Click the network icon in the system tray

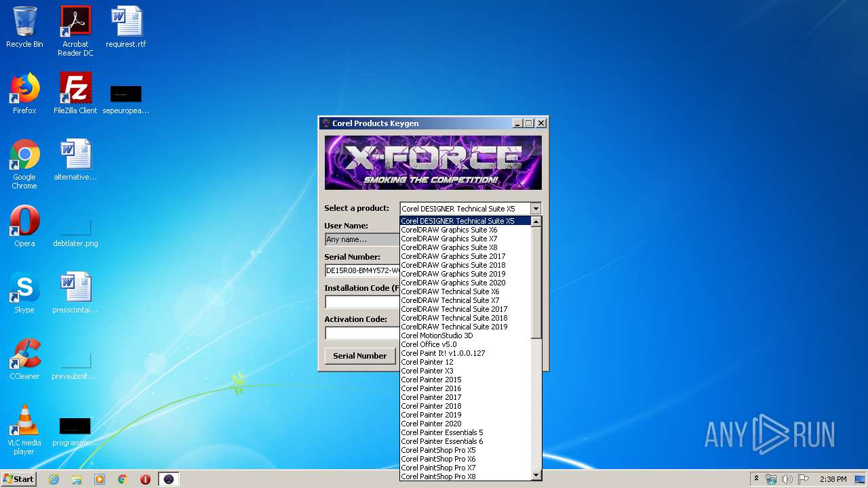click(x=771, y=479)
